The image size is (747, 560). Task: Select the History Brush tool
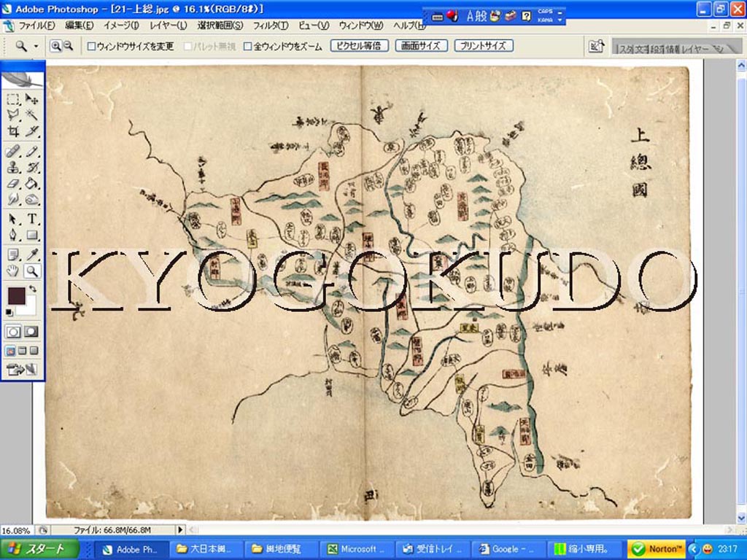coord(32,168)
